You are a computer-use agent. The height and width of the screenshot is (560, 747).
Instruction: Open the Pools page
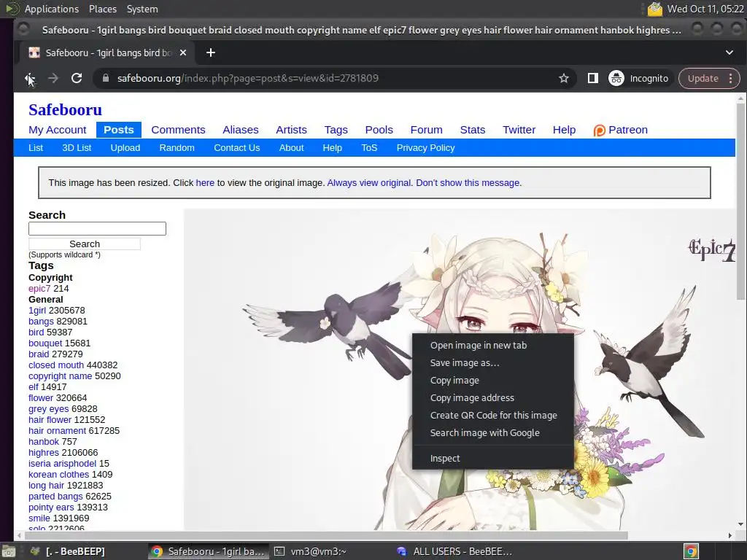379,130
